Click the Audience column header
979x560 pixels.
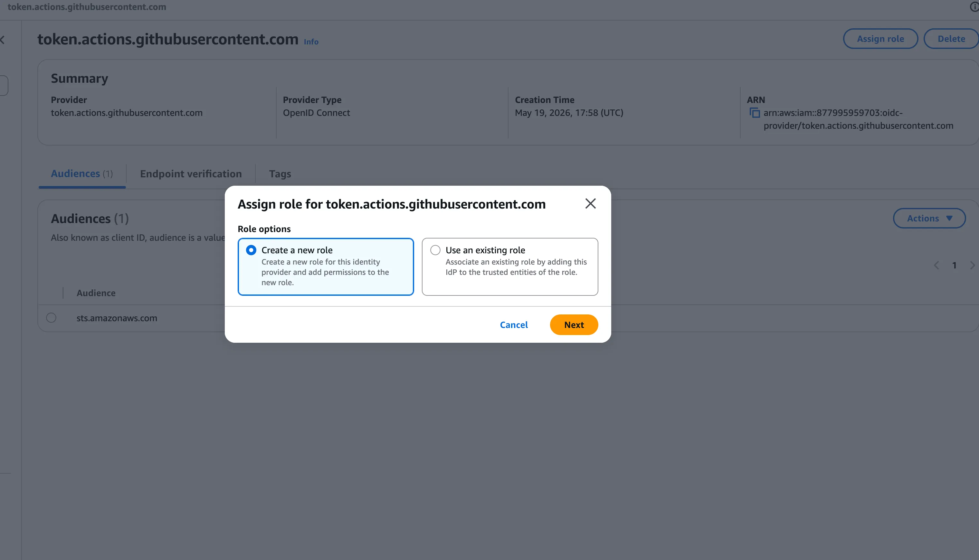pyautogui.click(x=96, y=293)
